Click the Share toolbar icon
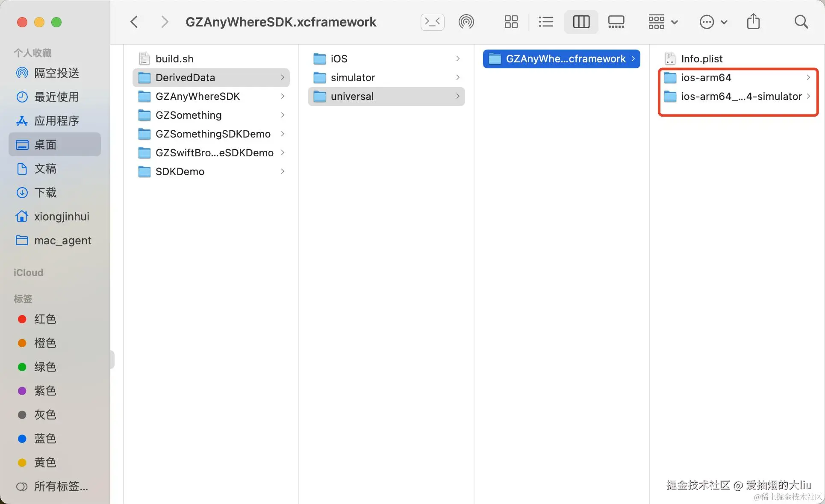This screenshot has height=504, width=825. point(753,22)
